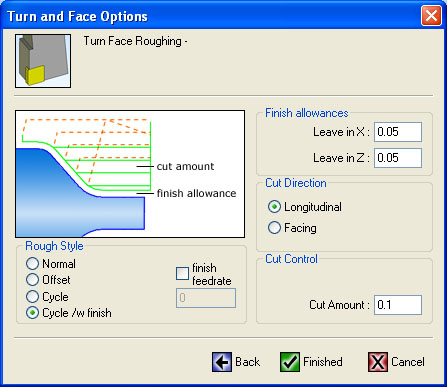Click the Finished button label

click(323, 362)
